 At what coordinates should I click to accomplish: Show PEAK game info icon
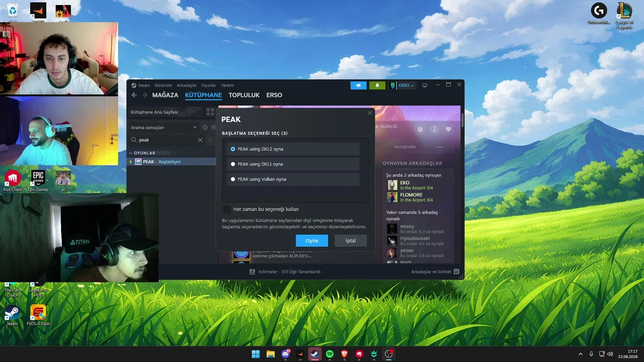click(x=434, y=129)
